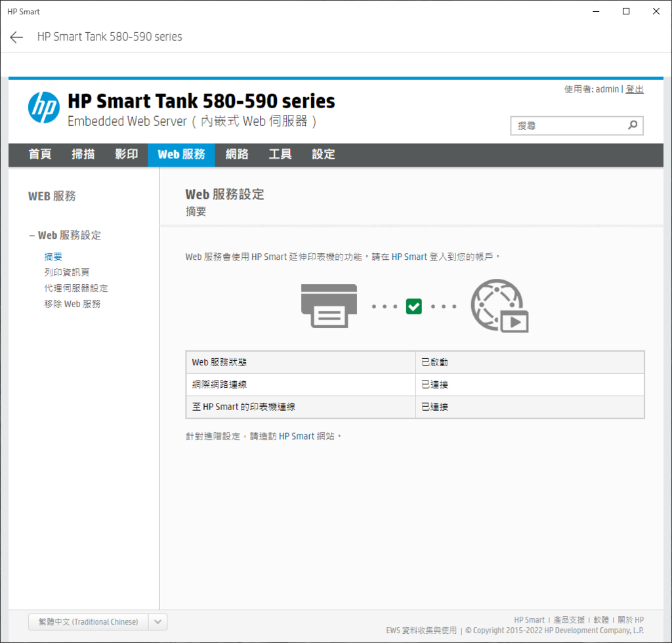
Task: Click the 網際網路連線 table cell
Action: pos(301,384)
